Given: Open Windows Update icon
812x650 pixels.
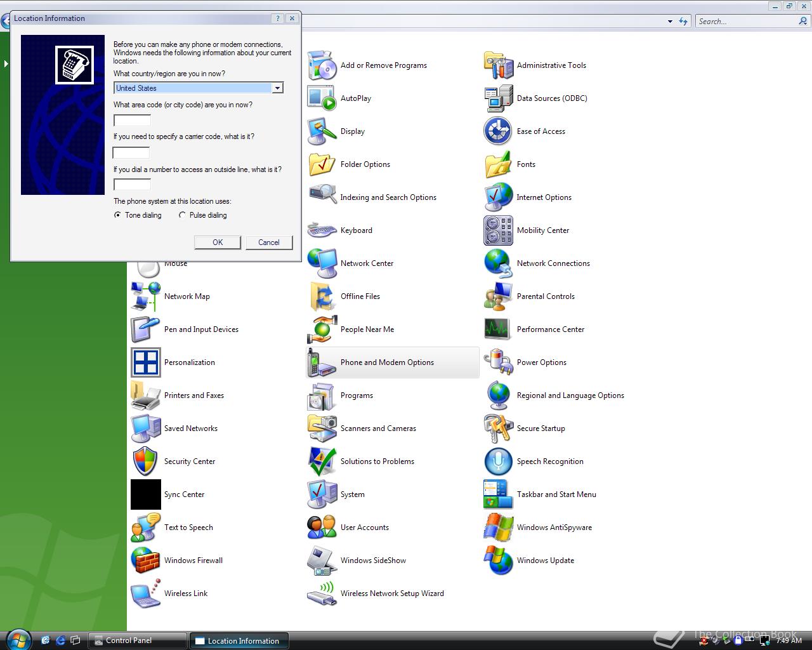Looking at the screenshot, I should click(x=499, y=560).
